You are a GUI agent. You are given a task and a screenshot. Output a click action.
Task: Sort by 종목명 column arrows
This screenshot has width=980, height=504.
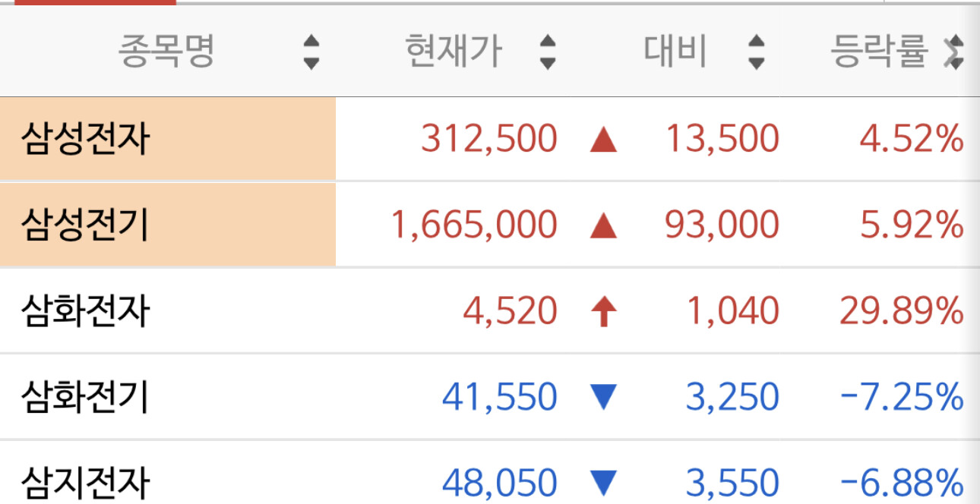tap(311, 52)
